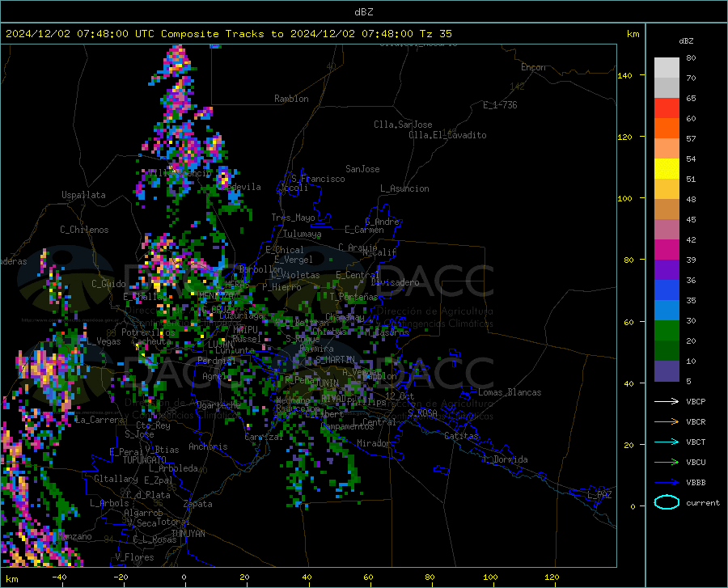The height and width of the screenshot is (588, 728).
Task: Click the 'L_PAZ' map label
Action: click(599, 495)
